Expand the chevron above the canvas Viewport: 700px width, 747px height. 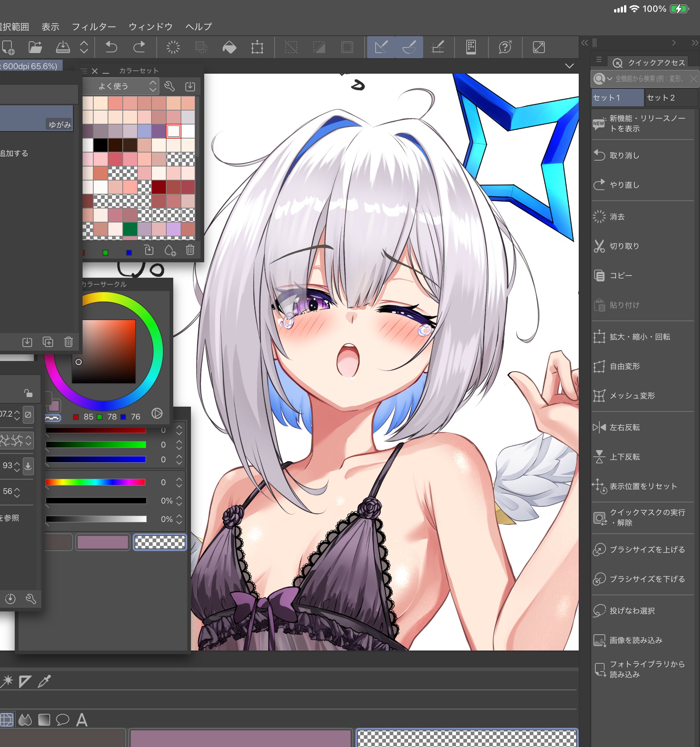pos(569,66)
